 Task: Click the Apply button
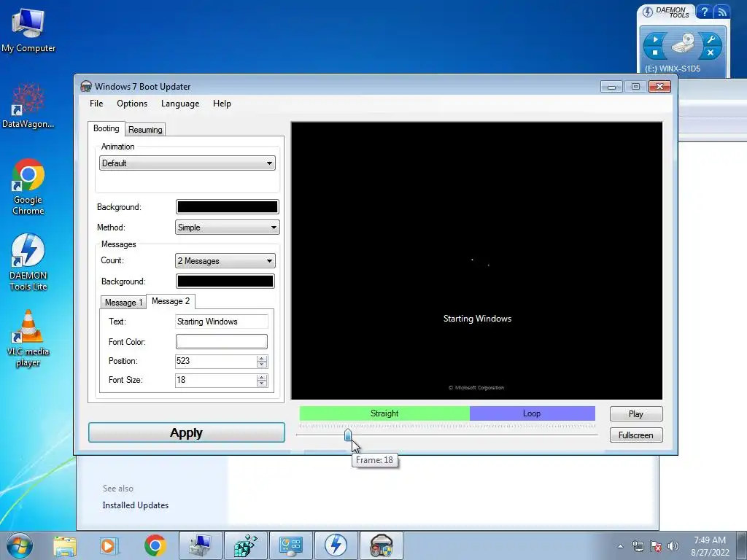[x=187, y=432]
